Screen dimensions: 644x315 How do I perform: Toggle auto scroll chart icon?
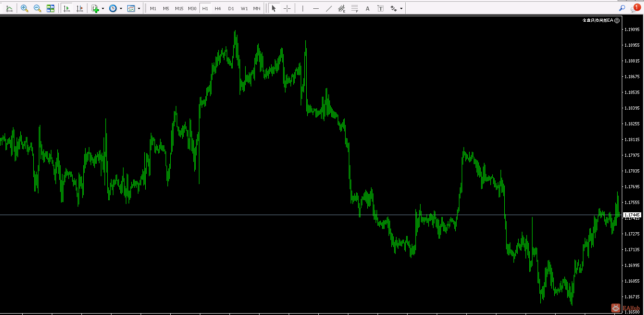pyautogui.click(x=67, y=8)
